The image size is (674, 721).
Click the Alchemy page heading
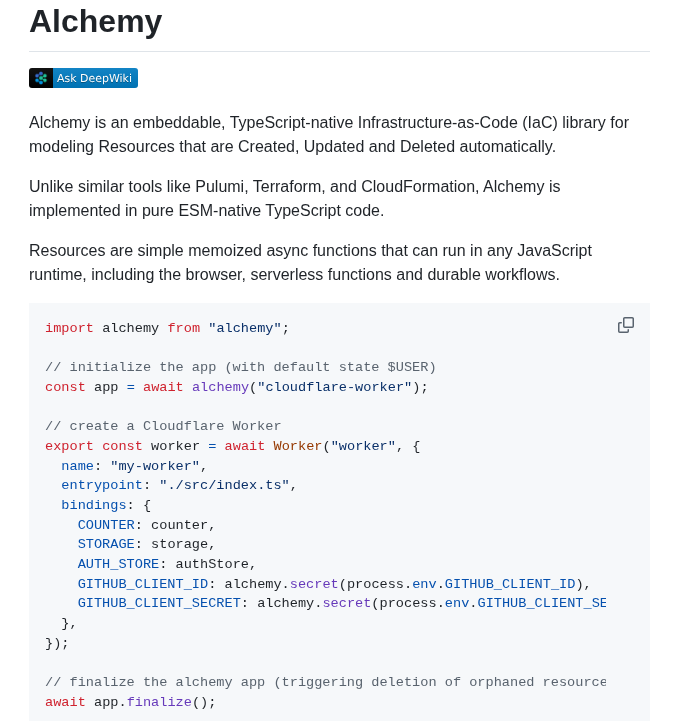[96, 21]
